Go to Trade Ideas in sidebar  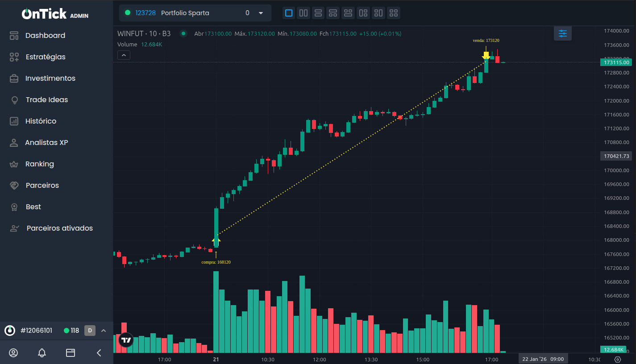tap(46, 100)
